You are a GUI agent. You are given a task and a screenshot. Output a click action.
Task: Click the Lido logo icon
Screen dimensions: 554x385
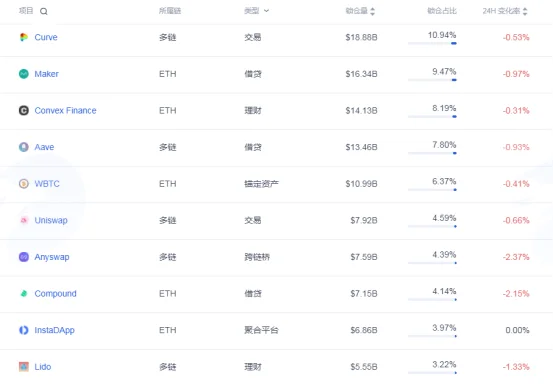tap(24, 367)
